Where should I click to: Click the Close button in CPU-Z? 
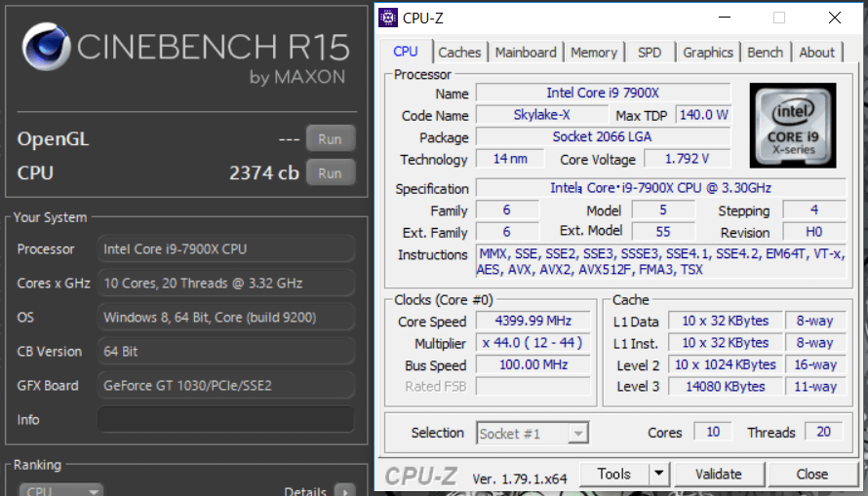812,474
